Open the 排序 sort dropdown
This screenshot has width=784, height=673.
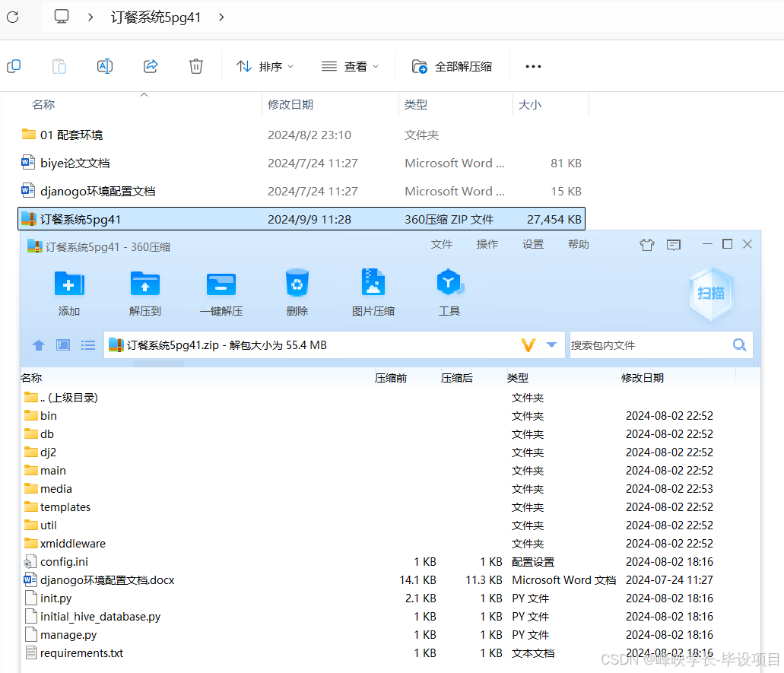[x=265, y=66]
